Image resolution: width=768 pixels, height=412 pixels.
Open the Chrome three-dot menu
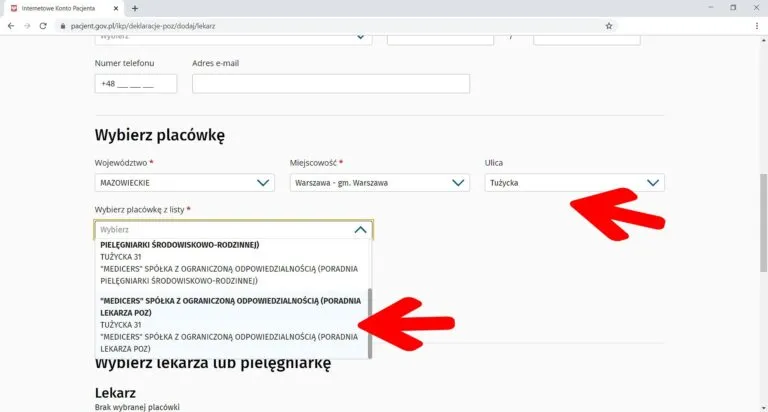757,26
